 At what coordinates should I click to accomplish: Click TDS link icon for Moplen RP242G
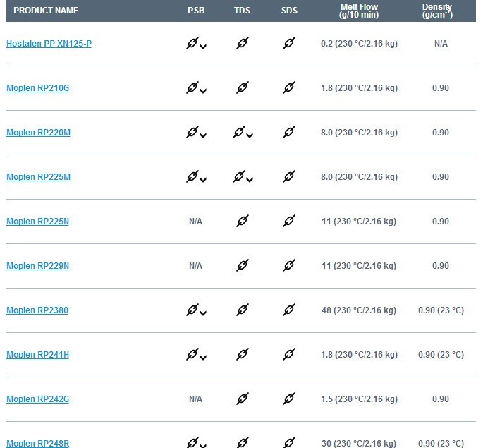243,399
